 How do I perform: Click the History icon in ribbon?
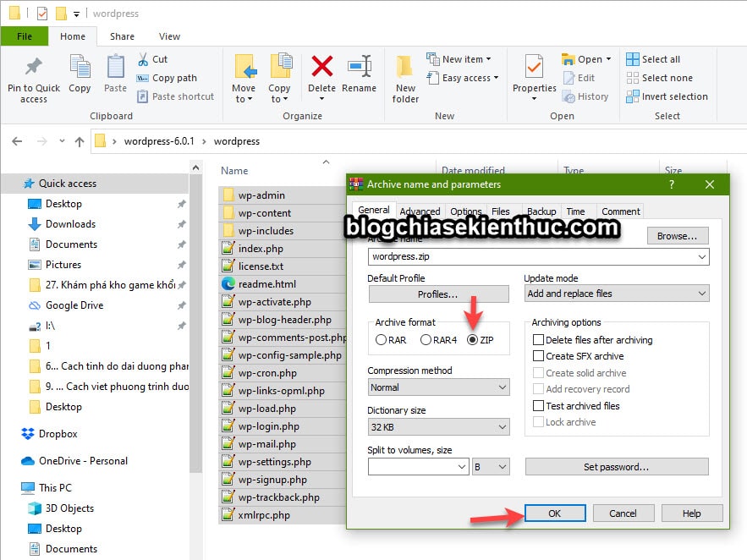568,96
